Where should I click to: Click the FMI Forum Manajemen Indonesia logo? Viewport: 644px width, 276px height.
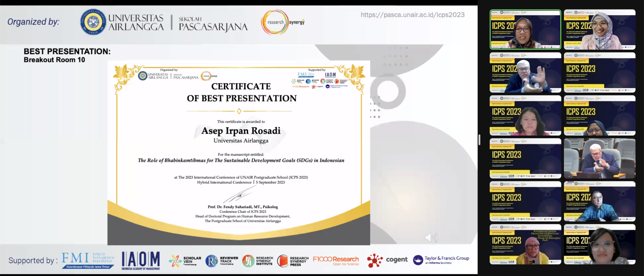[x=88, y=260]
